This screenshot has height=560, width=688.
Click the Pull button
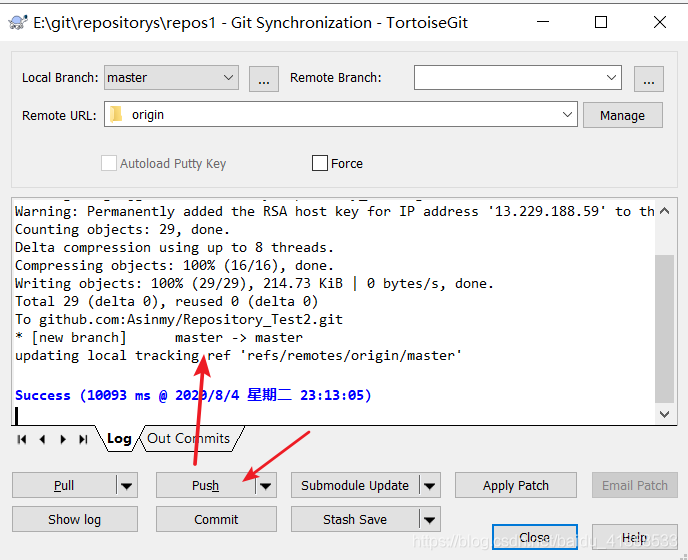click(64, 485)
